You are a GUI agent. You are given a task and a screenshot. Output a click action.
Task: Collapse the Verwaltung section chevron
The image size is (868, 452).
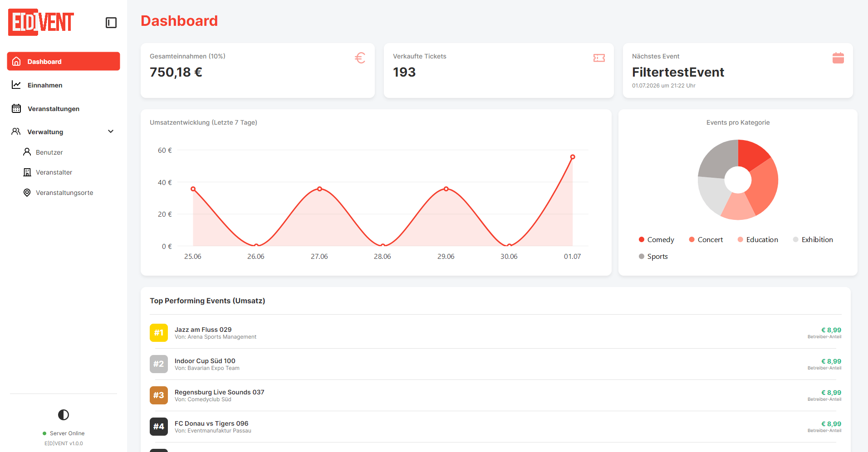pos(111,131)
